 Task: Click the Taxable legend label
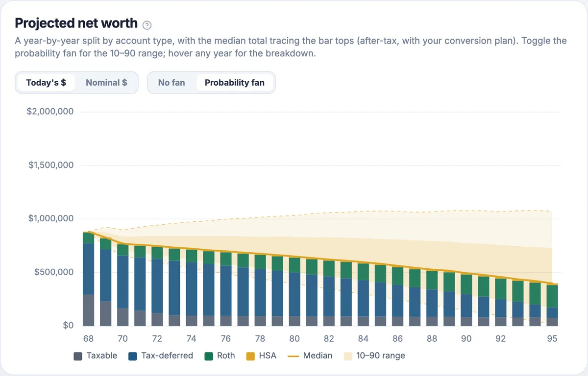click(x=102, y=356)
